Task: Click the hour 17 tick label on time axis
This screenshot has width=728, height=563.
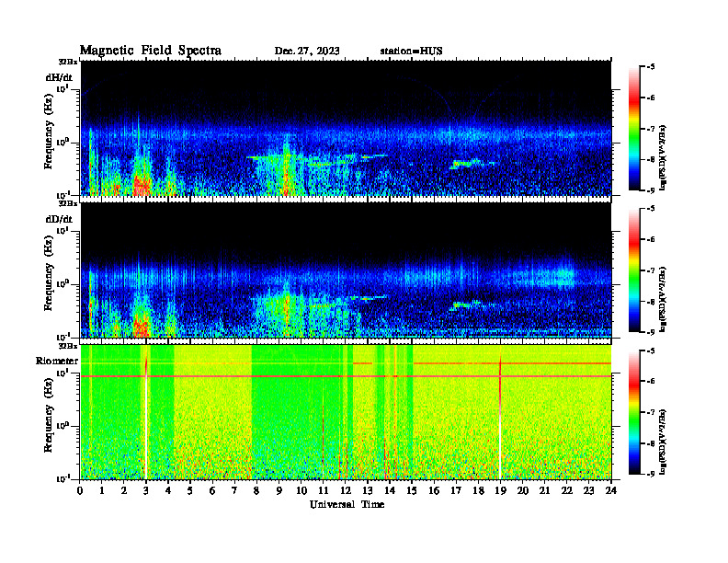Action: 457,490
